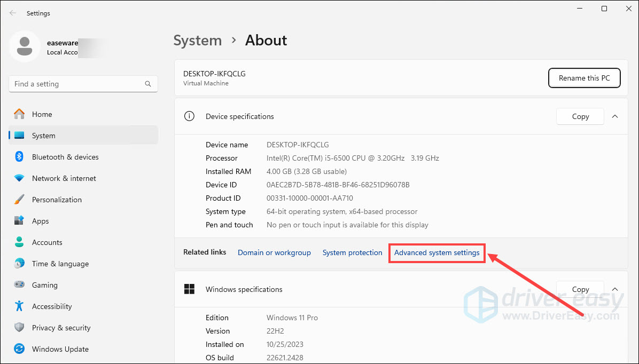Open Time & language settings
Viewport: 639px width, 364px height.
(x=83, y=264)
